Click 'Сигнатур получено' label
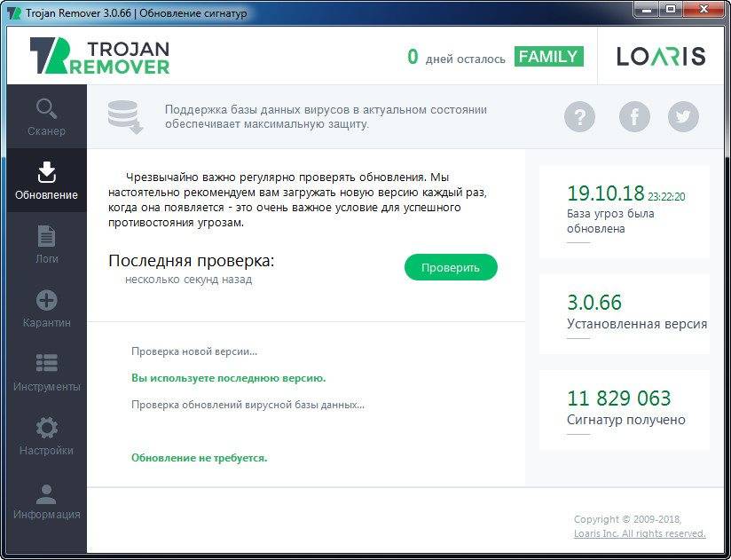Image resolution: width=731 pixels, height=560 pixels. coord(625,420)
